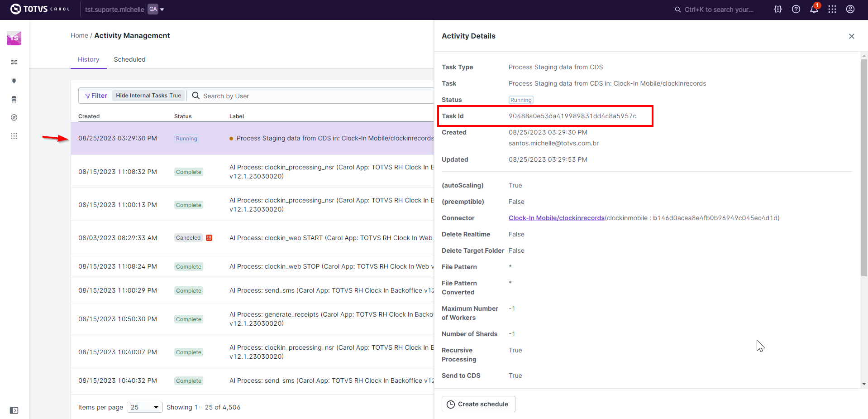Click the red error icon beside Canceled
The image size is (868, 419).
pyautogui.click(x=209, y=238)
